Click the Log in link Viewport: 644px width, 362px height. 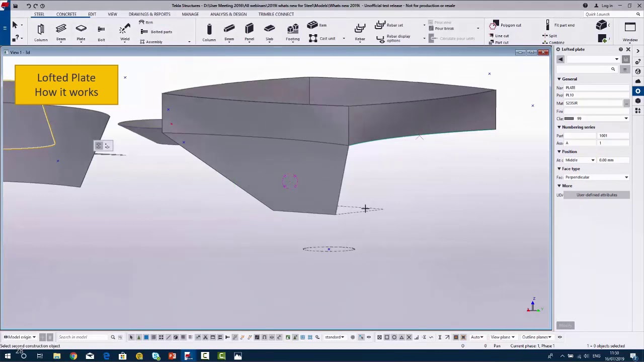coord(607,6)
